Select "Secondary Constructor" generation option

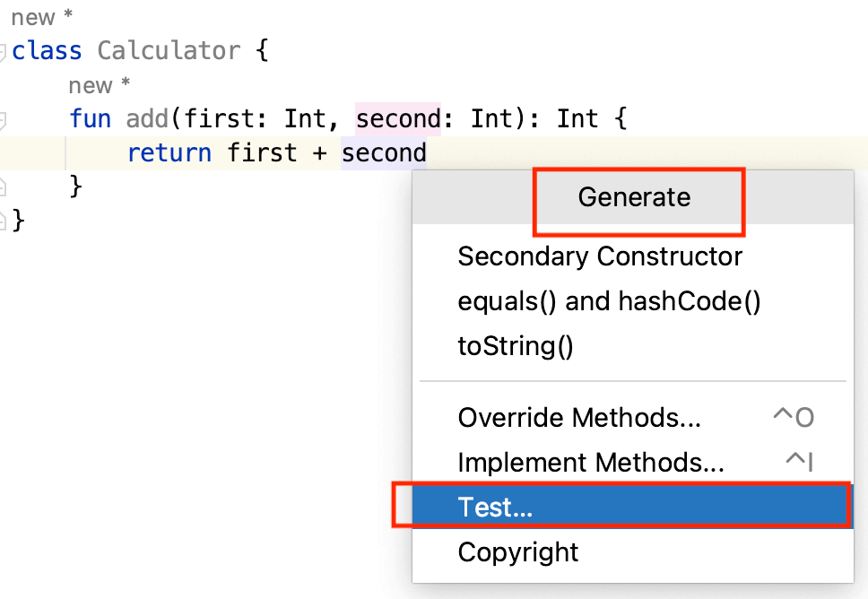[600, 256]
